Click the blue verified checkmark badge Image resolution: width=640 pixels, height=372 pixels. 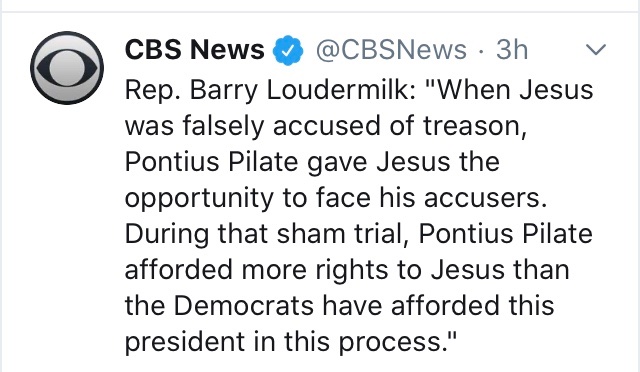pyautogui.click(x=289, y=50)
